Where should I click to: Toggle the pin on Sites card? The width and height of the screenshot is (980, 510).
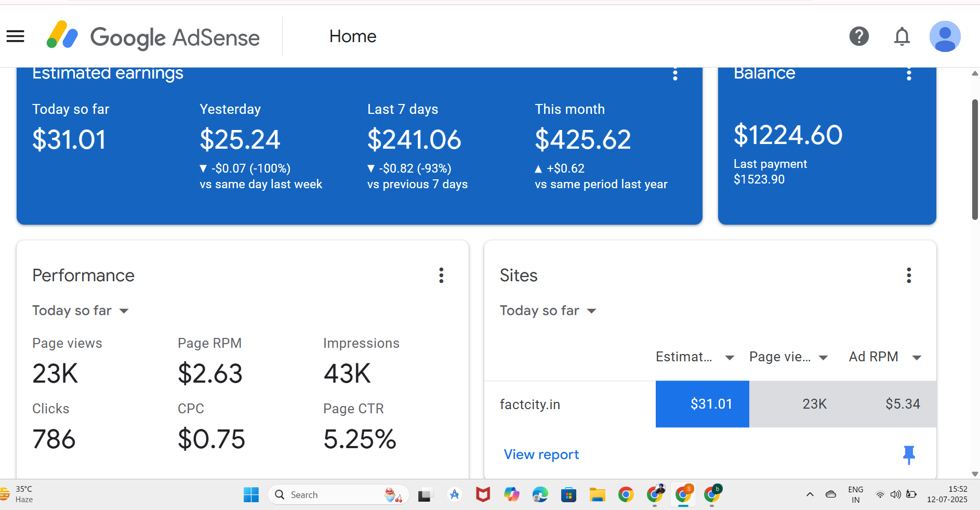click(909, 455)
